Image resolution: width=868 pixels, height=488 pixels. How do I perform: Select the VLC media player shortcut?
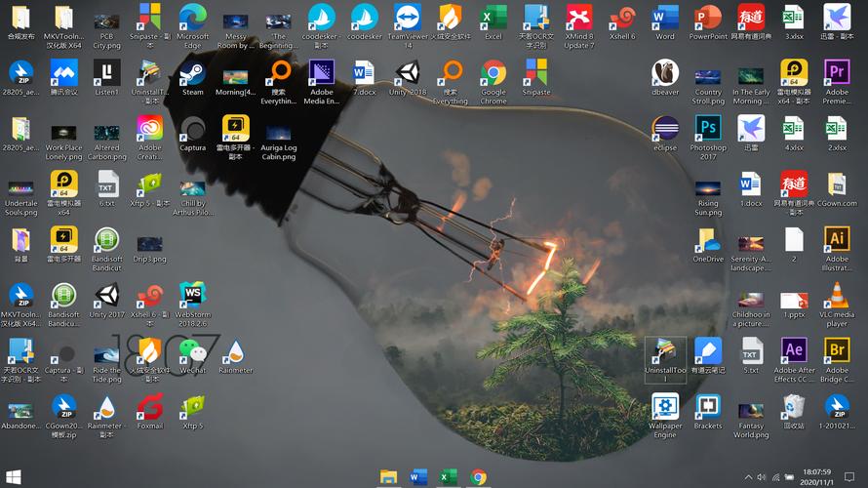836,297
